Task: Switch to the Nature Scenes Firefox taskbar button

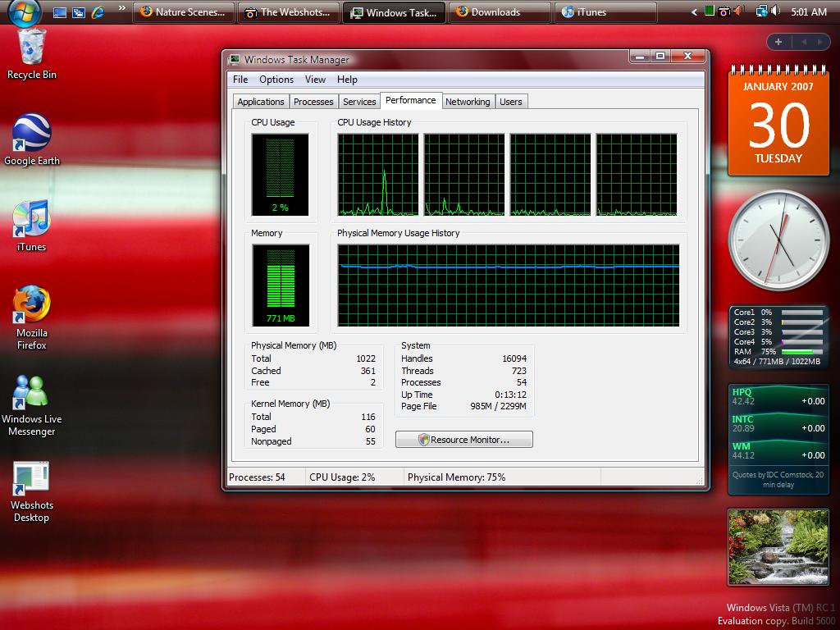Action: (x=184, y=12)
